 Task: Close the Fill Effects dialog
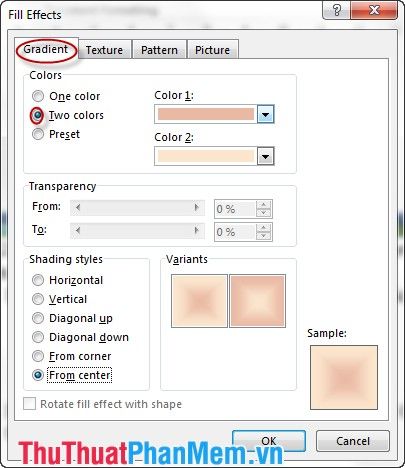pos(374,10)
